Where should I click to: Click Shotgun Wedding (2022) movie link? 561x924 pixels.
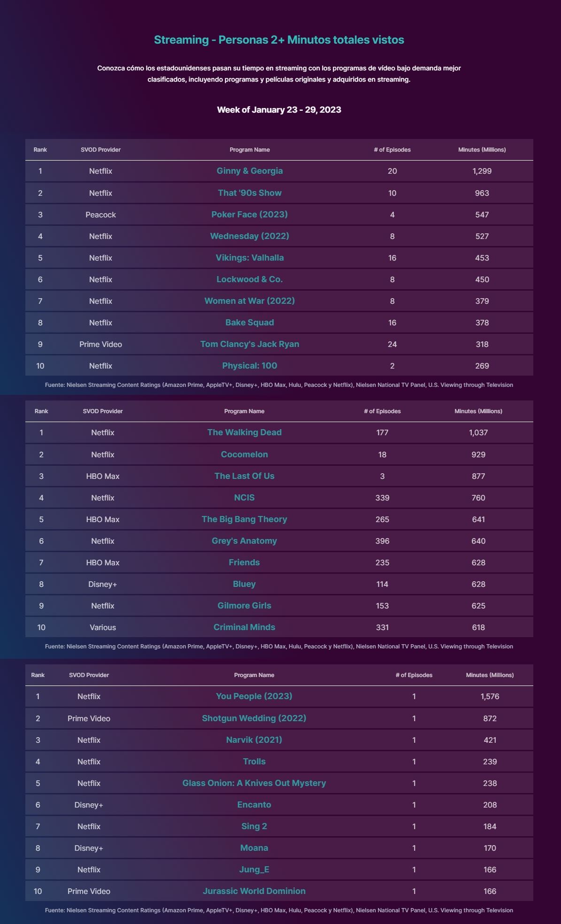tap(254, 718)
